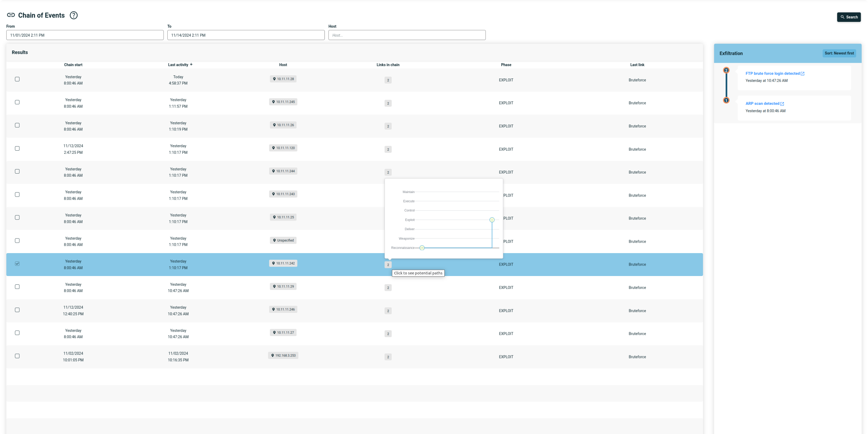This screenshot has height=434, width=868.
Task: Click the Host filter input field
Action: point(407,35)
